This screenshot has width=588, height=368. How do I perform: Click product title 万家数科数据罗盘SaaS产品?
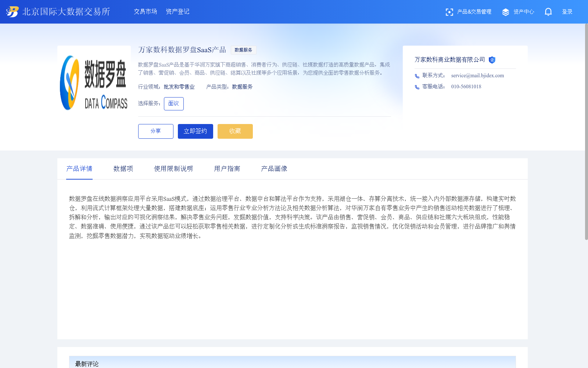pyautogui.click(x=182, y=50)
